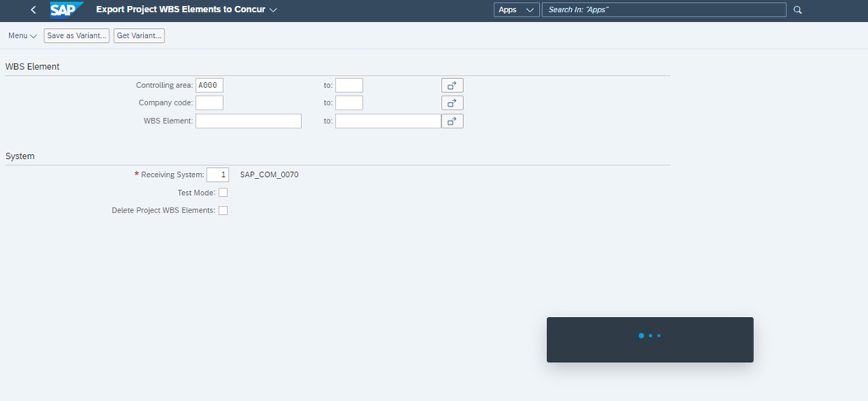Click the SAP_COM_0070 text

pyautogui.click(x=269, y=175)
